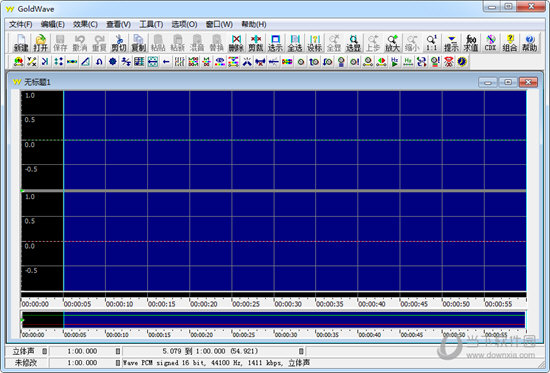Viewport: 550px width, 373px height.
Task: Open the CDX CD reader tool
Action: point(490,43)
